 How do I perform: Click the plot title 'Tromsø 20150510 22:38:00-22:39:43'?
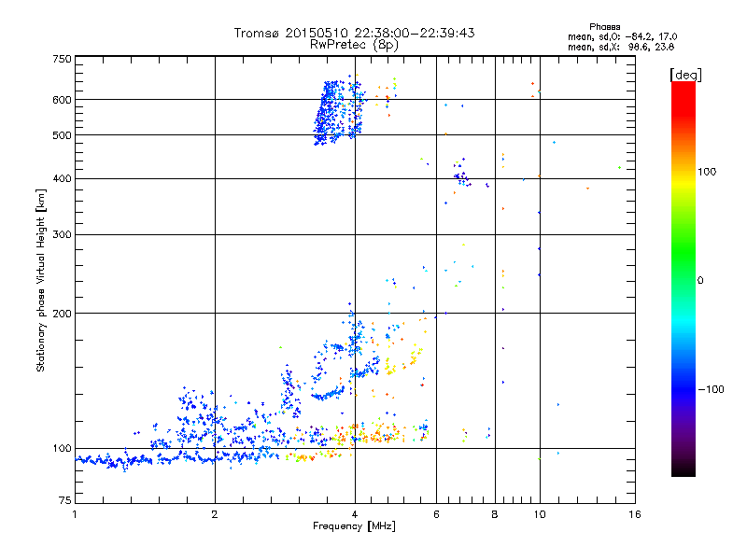coord(354,33)
